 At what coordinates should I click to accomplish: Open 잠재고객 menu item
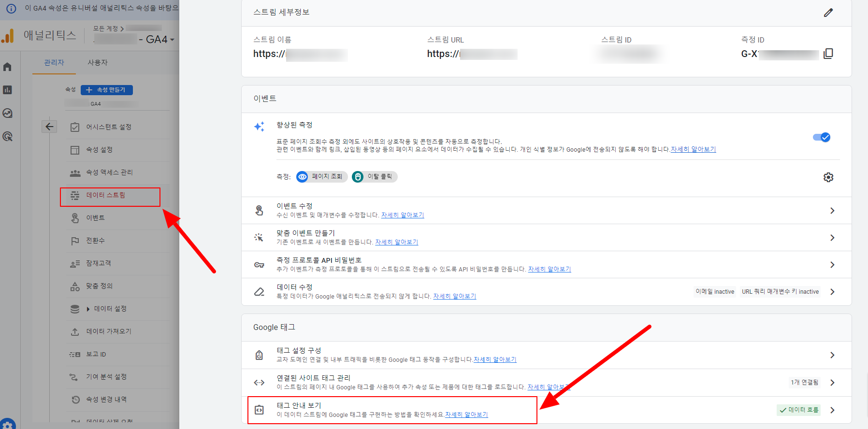click(98, 263)
